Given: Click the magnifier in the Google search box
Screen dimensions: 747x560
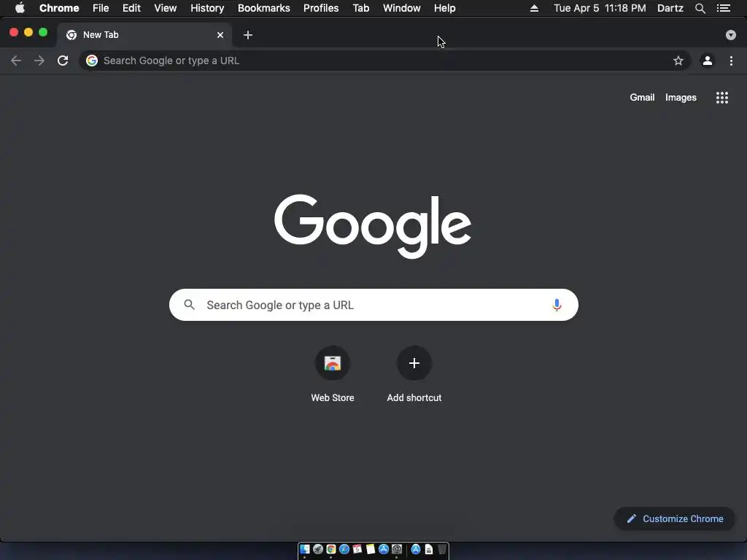Looking at the screenshot, I should (x=189, y=305).
